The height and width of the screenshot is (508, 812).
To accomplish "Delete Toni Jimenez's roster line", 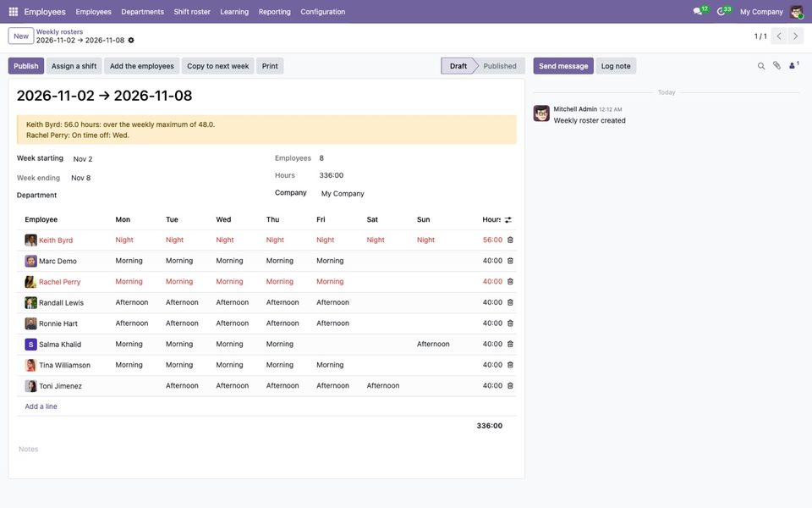I will pyautogui.click(x=510, y=386).
